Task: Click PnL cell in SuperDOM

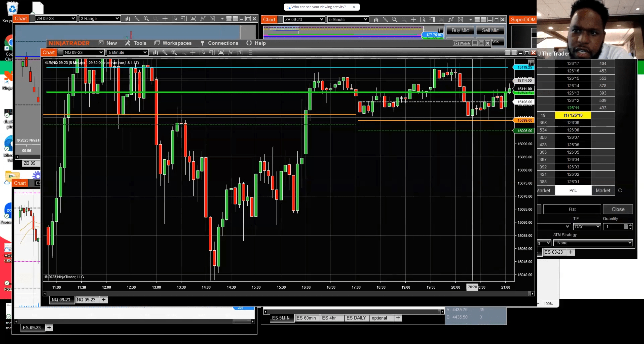Action: click(x=573, y=190)
